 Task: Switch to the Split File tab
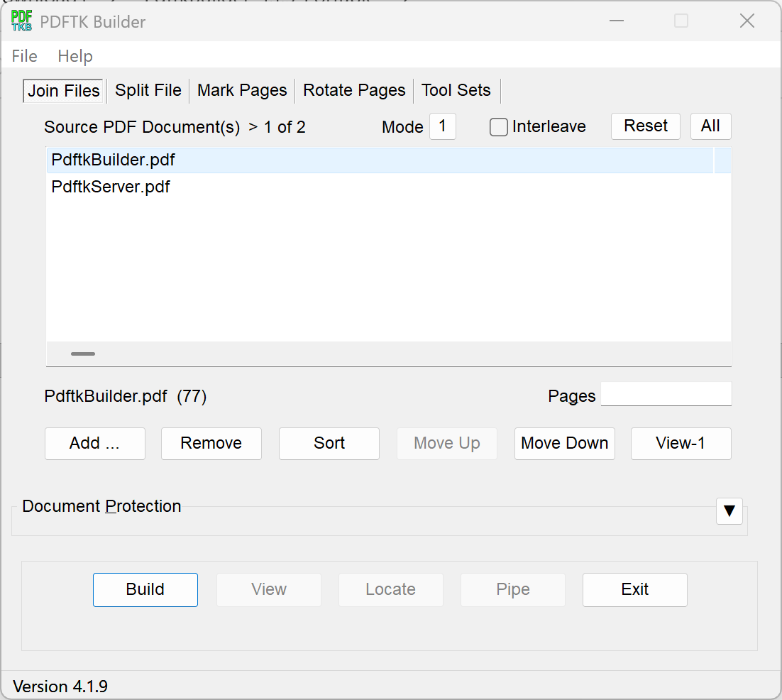pyautogui.click(x=148, y=91)
